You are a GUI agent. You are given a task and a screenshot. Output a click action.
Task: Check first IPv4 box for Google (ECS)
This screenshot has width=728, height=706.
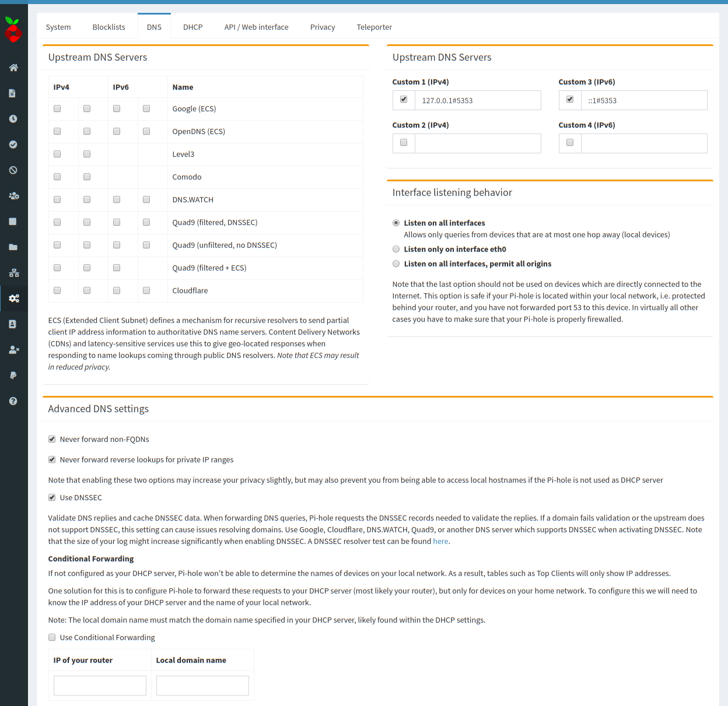(x=57, y=108)
